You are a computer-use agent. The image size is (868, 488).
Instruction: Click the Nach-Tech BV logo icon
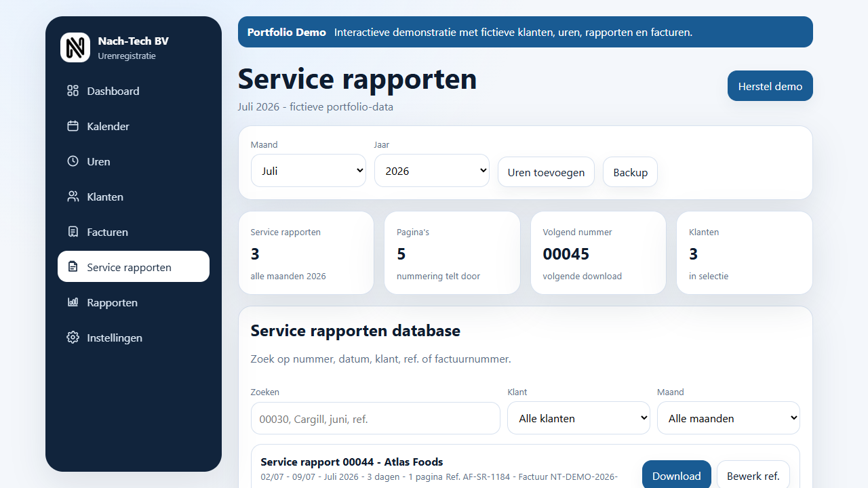(75, 47)
